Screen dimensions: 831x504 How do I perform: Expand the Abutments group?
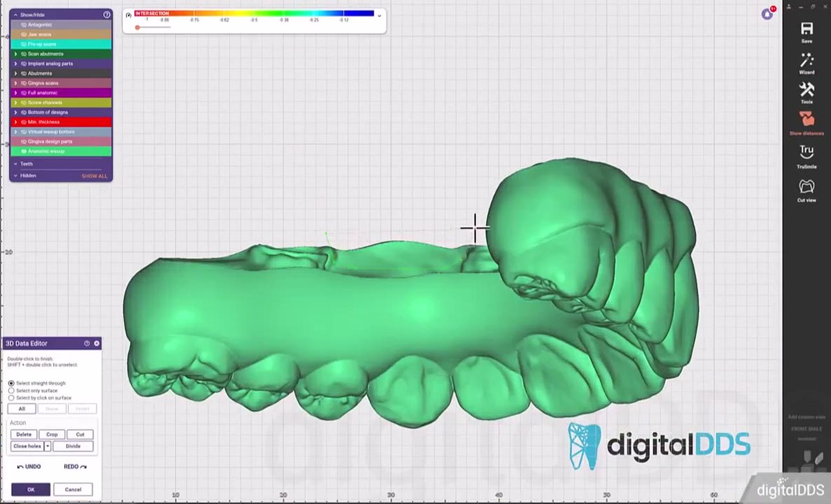point(16,73)
